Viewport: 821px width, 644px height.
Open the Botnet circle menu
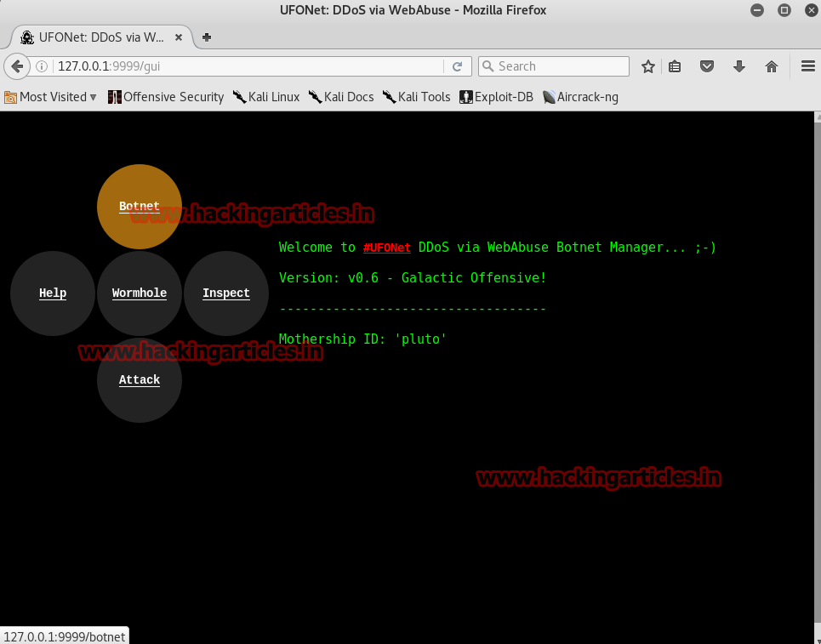click(x=140, y=206)
